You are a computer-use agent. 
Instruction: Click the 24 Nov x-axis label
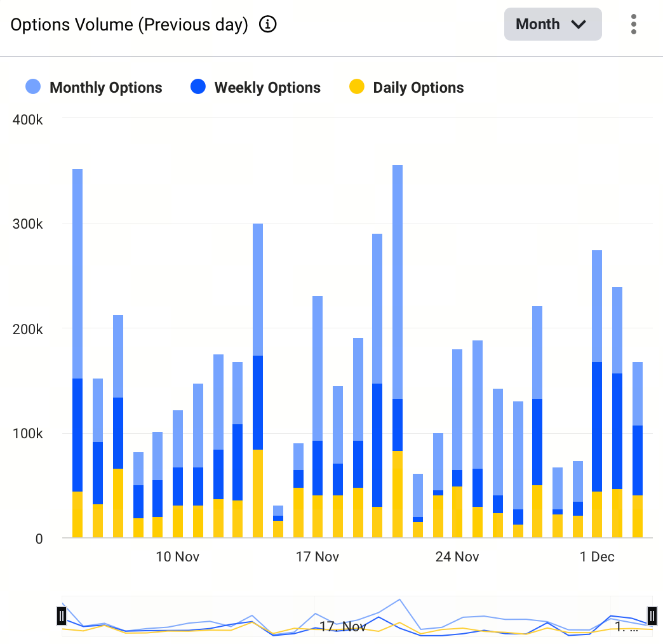pos(457,557)
